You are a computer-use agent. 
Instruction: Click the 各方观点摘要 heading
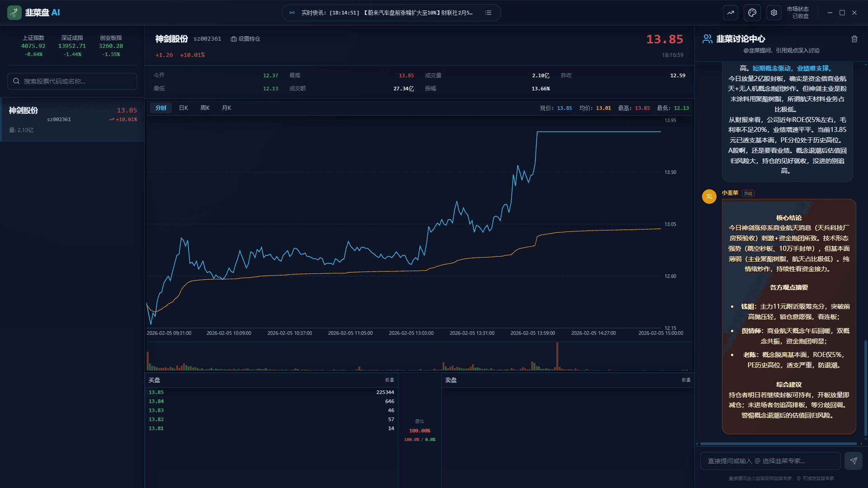pos(789,287)
